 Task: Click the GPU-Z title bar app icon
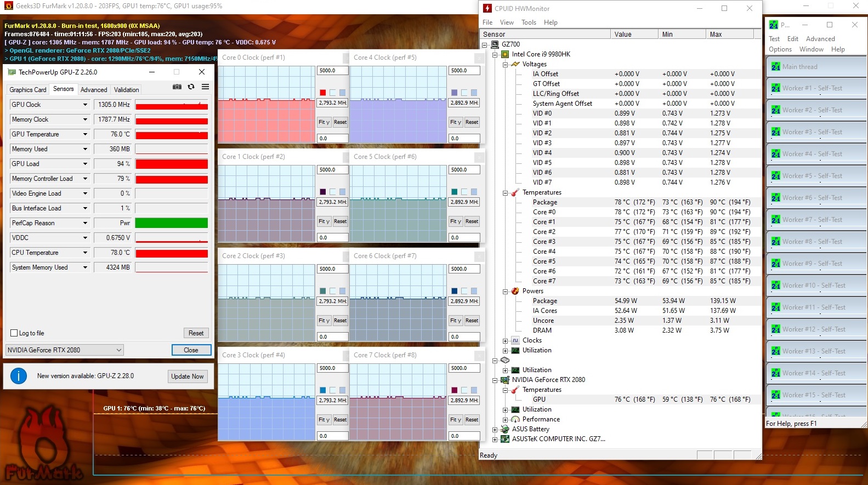(x=12, y=72)
